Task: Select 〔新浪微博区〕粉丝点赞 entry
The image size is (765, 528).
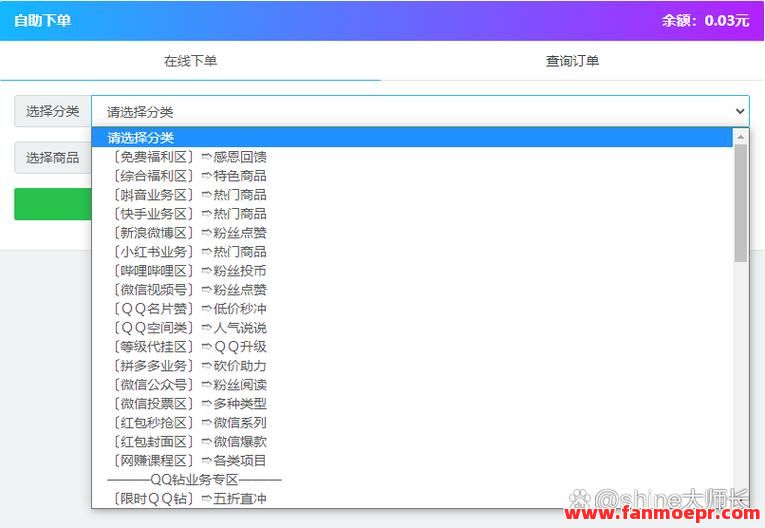Action: coord(412,233)
